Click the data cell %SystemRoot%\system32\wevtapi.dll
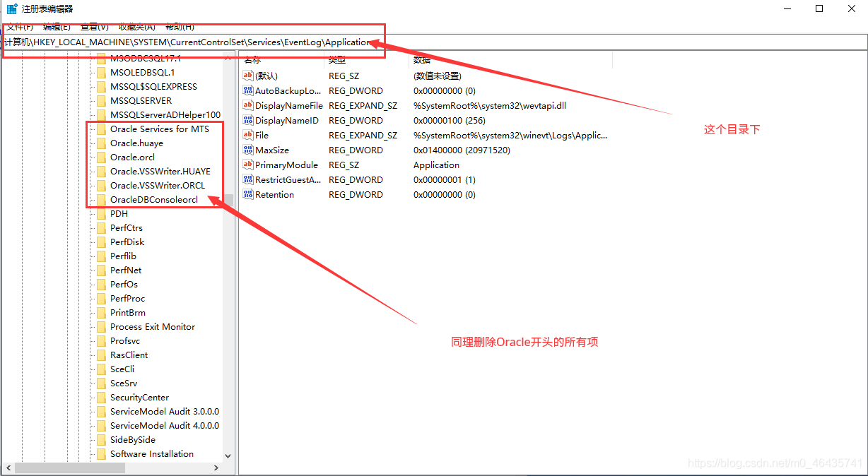868x476 pixels. click(490, 105)
